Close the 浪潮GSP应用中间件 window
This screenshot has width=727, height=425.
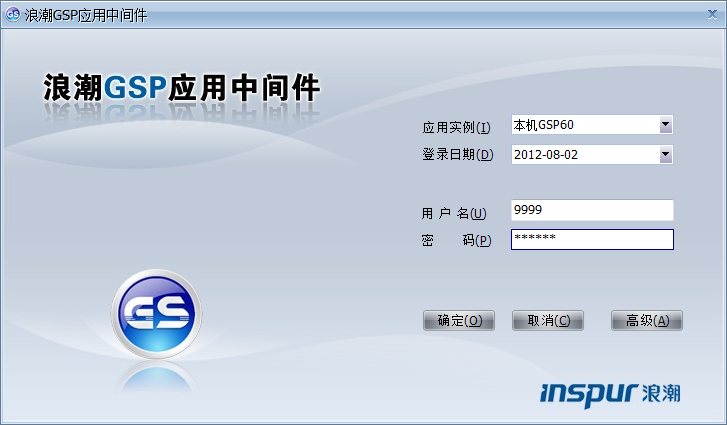(x=712, y=14)
